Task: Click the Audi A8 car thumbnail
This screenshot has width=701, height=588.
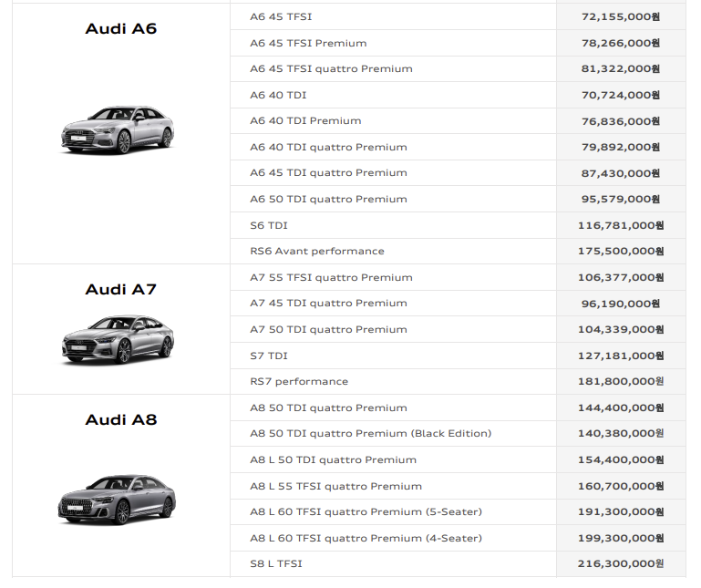Action: [117, 500]
